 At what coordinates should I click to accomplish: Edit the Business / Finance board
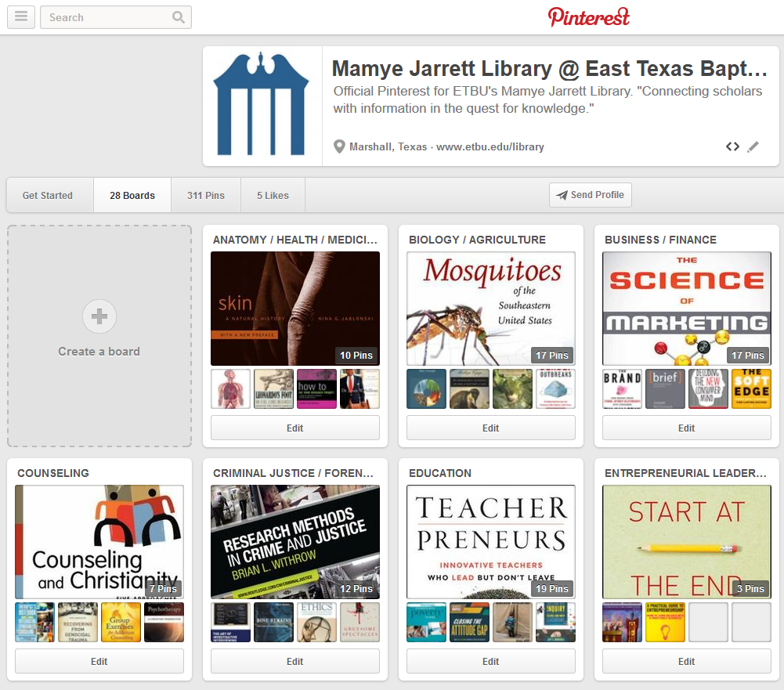tap(687, 428)
